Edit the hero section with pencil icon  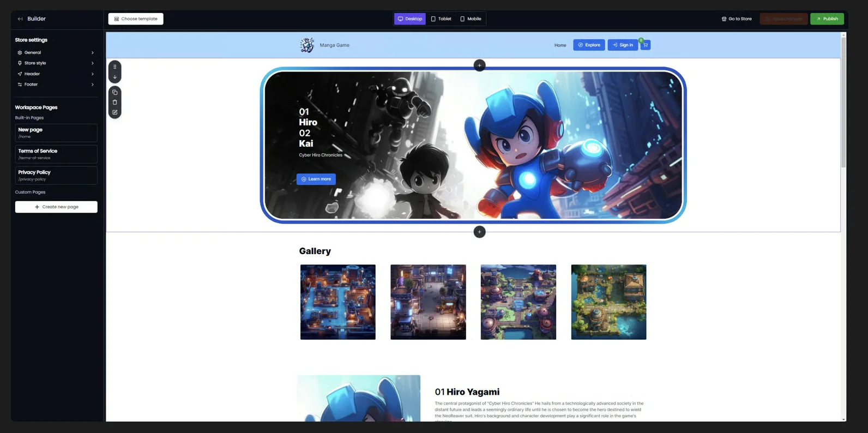115,112
